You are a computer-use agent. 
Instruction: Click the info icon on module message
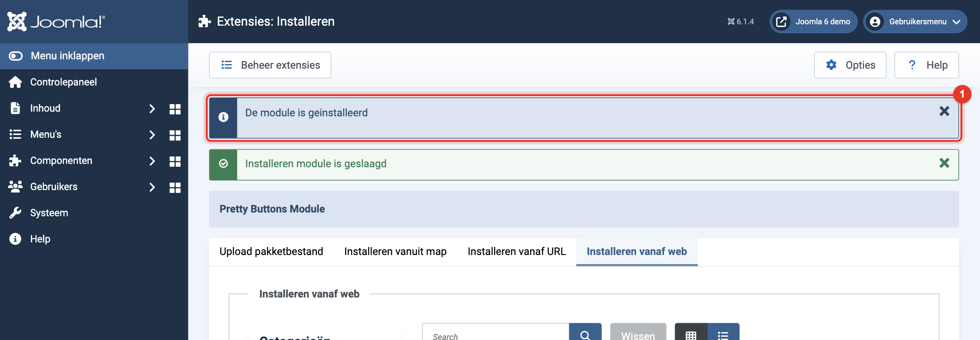pos(224,117)
